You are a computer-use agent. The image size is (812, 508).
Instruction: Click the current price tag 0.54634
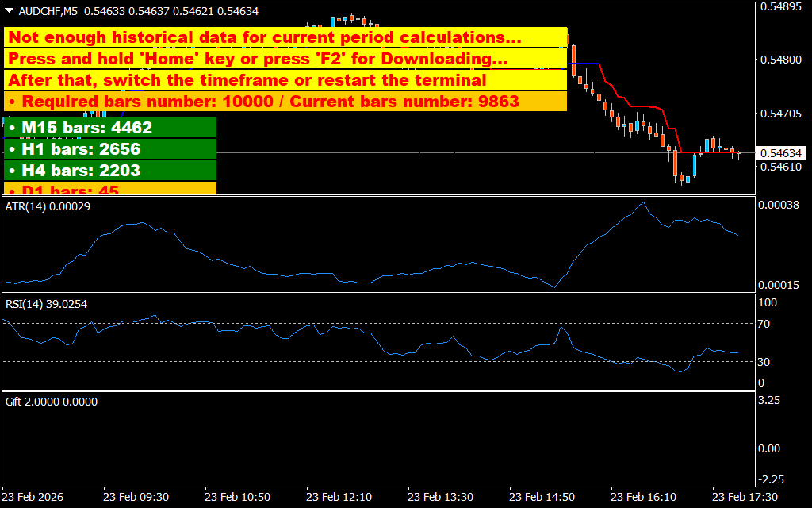(781, 152)
